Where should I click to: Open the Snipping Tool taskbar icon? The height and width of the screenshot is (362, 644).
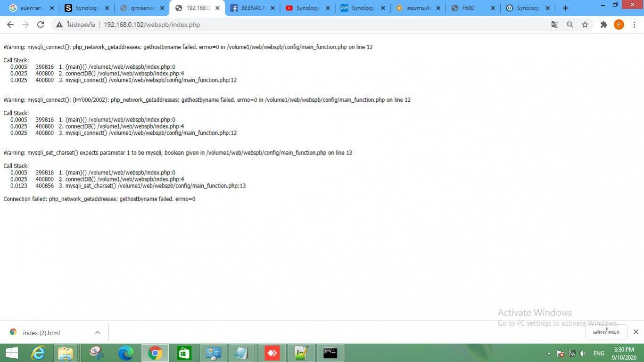pos(97,353)
